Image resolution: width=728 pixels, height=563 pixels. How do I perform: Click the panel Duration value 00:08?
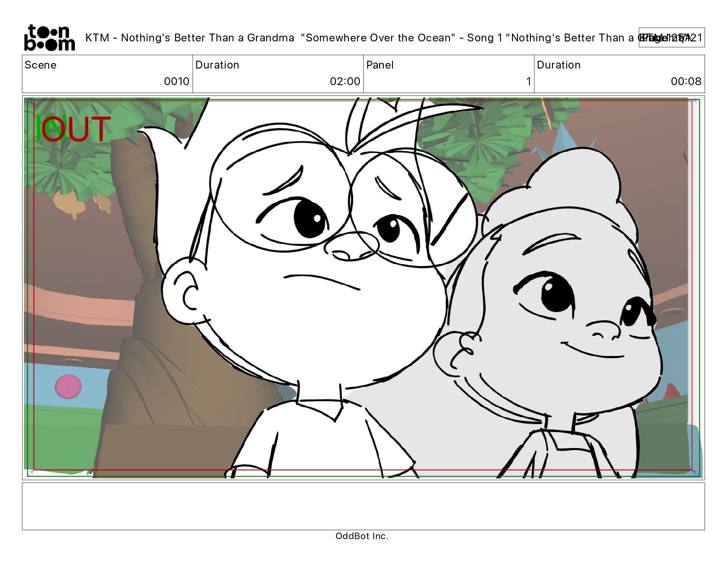(686, 81)
